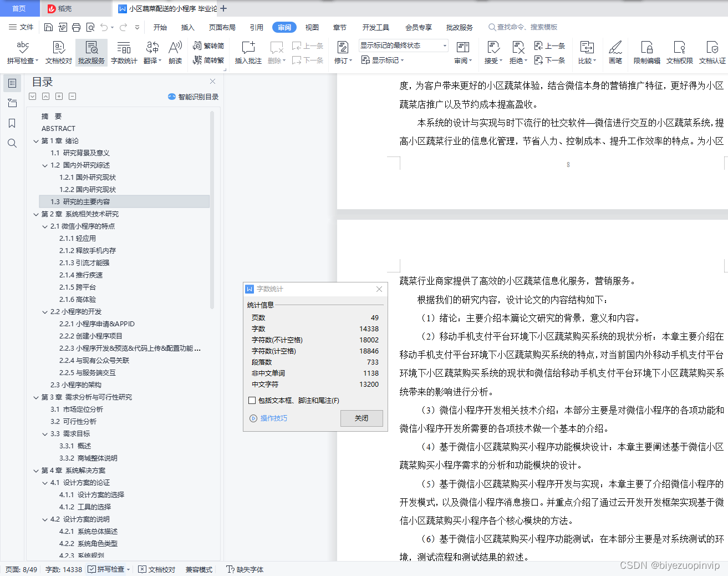Close the 目录 navigation pane
728x576 pixels.
click(212, 81)
